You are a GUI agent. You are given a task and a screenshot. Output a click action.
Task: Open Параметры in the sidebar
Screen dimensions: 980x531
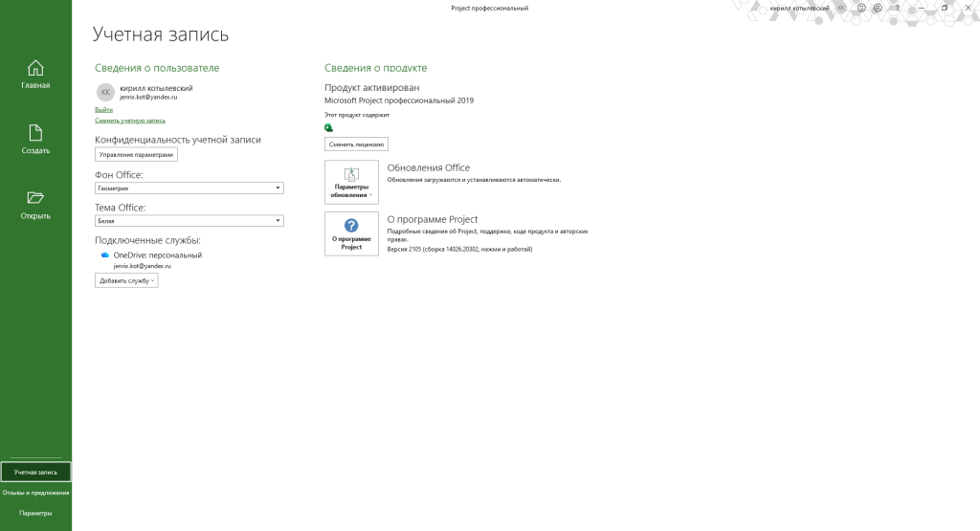coord(35,514)
